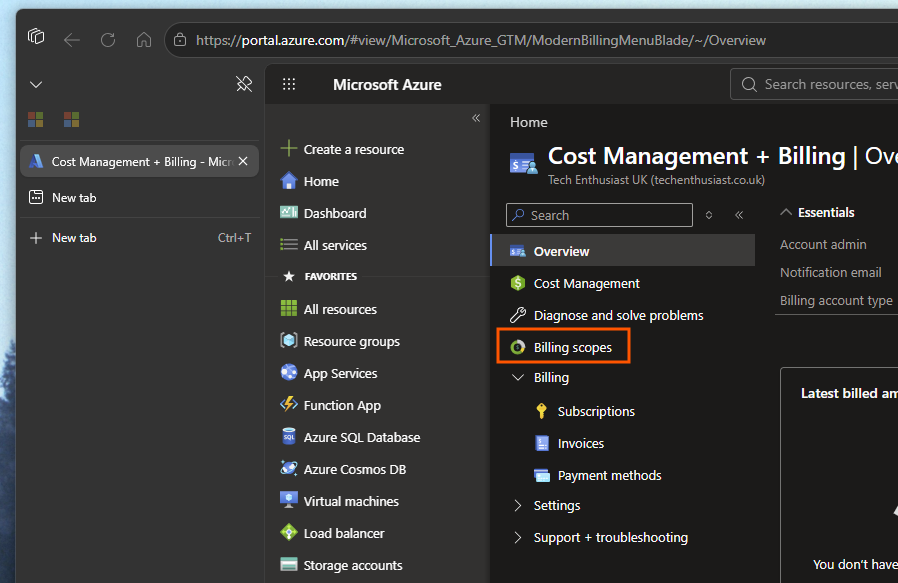
Task: Open the first pinned Microsoft tab
Action: (36, 119)
